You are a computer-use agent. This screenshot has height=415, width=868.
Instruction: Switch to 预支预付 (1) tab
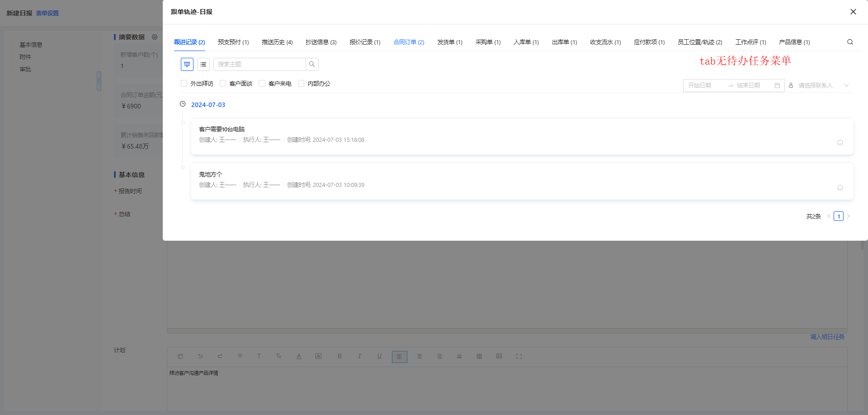[233, 42]
